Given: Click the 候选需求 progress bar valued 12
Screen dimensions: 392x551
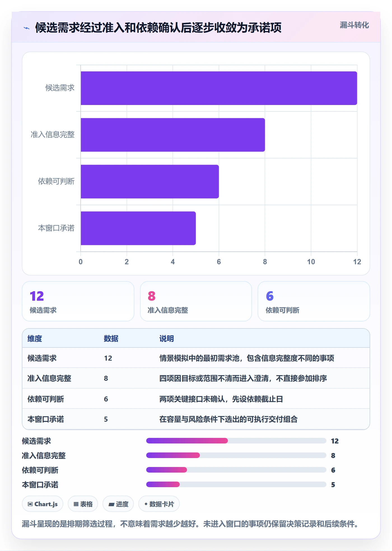Looking at the screenshot, I should click(236, 441).
